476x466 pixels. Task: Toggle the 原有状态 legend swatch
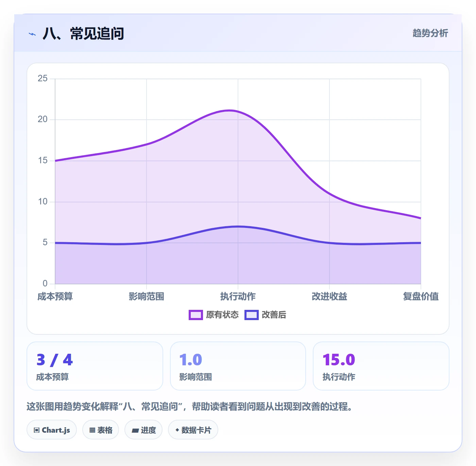[x=196, y=315]
